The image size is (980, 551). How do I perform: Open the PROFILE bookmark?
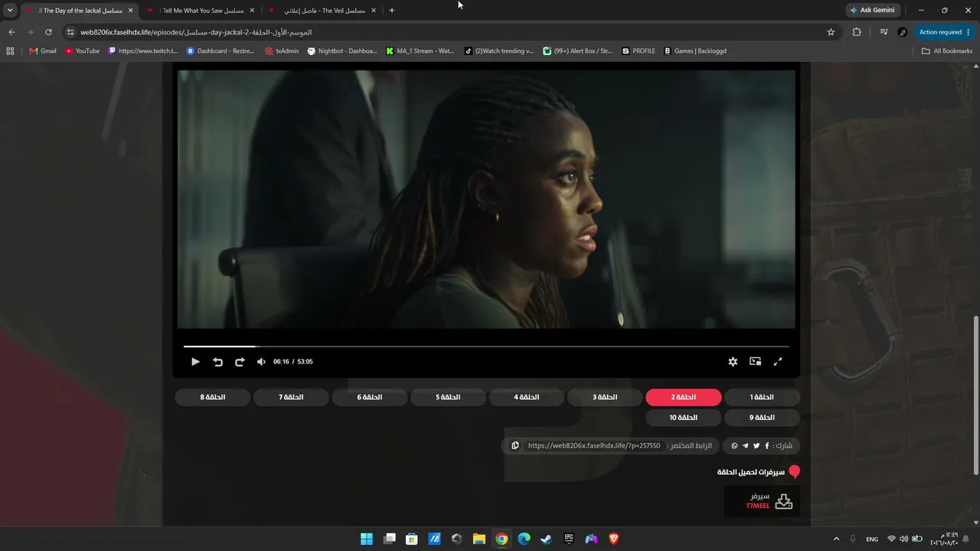coord(639,51)
